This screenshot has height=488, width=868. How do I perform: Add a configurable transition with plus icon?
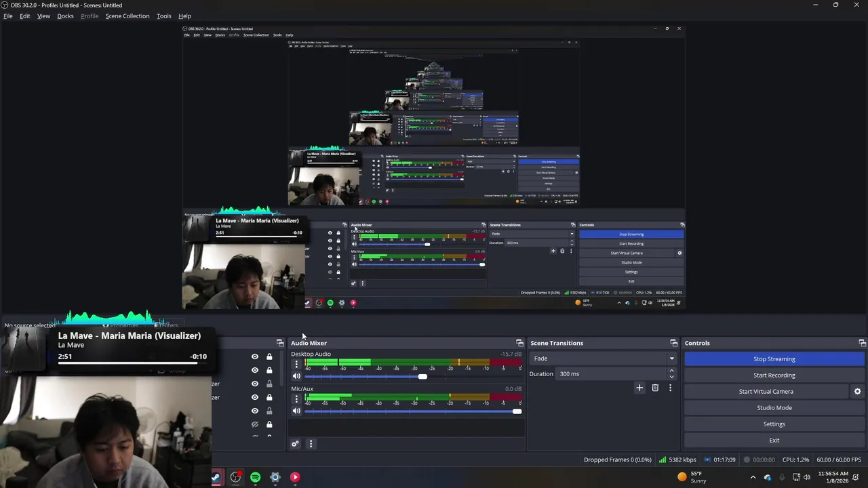pyautogui.click(x=639, y=388)
